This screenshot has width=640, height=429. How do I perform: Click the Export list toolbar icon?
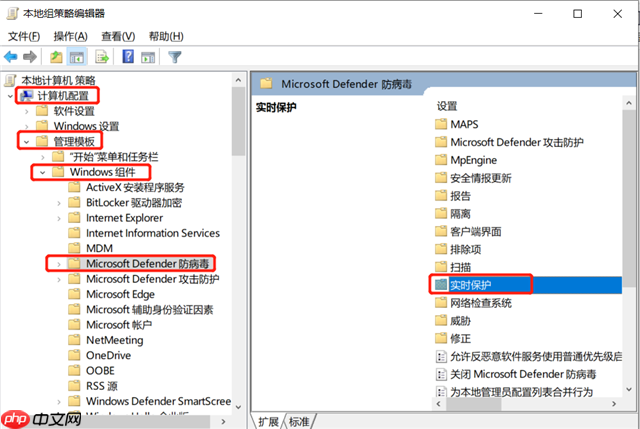tap(102, 57)
